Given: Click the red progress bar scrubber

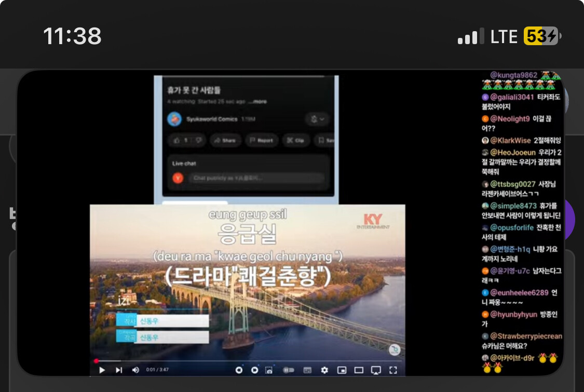Looking at the screenshot, I should click(96, 361).
